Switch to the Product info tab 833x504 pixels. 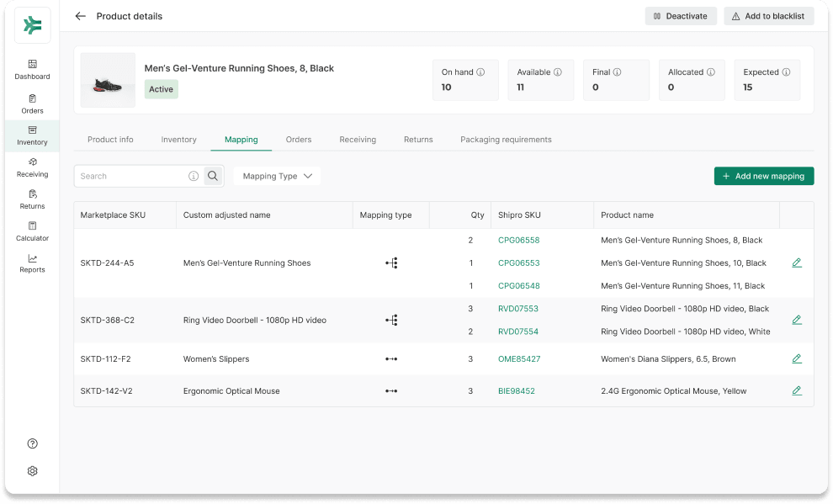[x=110, y=140]
